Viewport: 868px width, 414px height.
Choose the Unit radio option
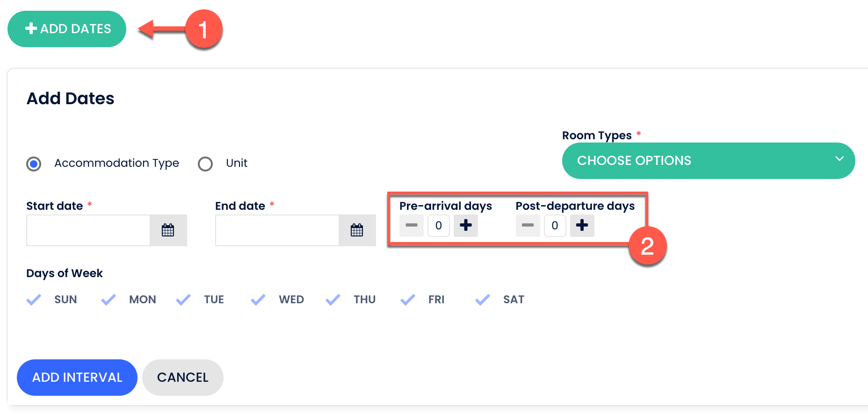point(205,164)
